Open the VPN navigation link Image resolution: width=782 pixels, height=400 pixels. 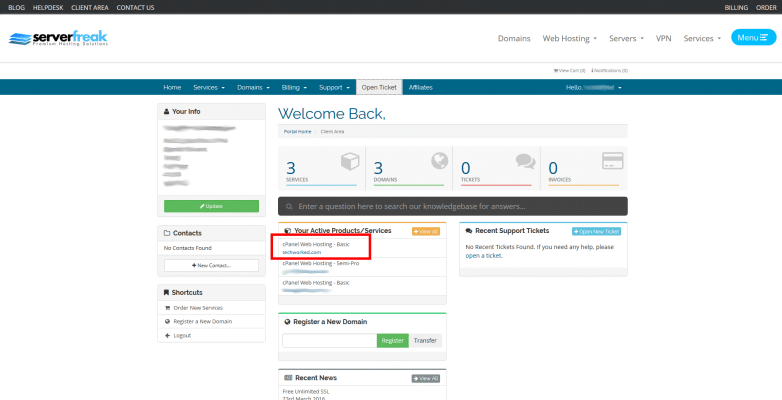[x=663, y=38]
